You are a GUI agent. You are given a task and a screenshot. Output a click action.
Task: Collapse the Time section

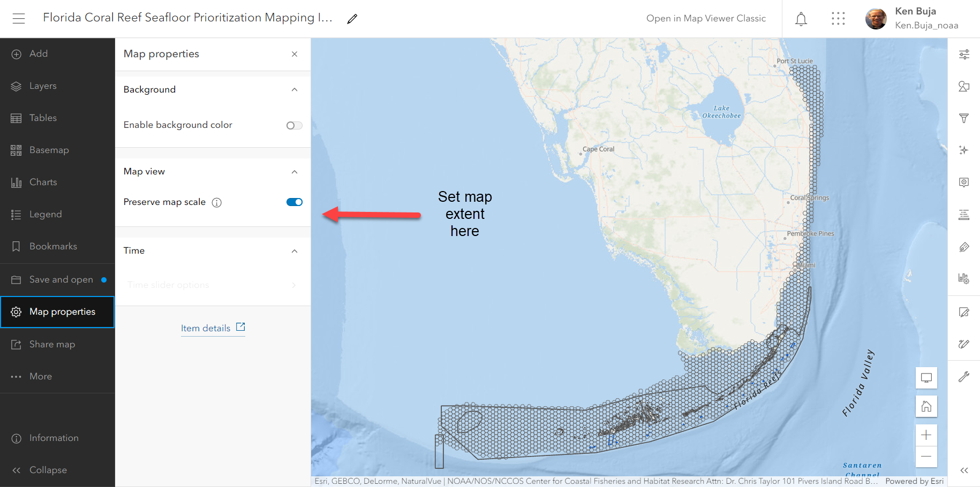pyautogui.click(x=294, y=251)
